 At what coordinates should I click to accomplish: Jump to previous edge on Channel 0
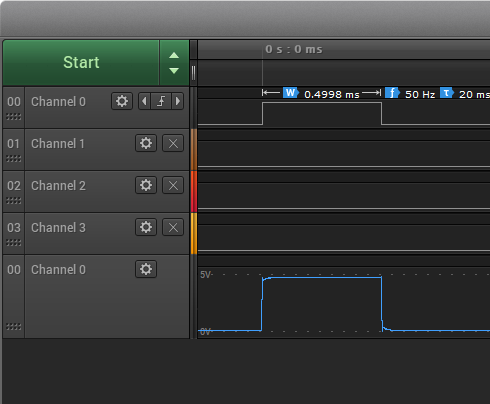(x=144, y=101)
